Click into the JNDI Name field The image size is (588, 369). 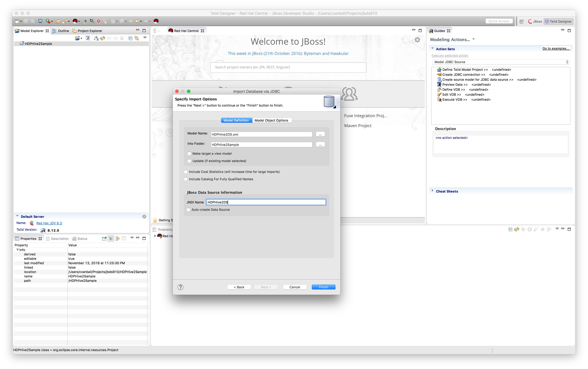(266, 202)
